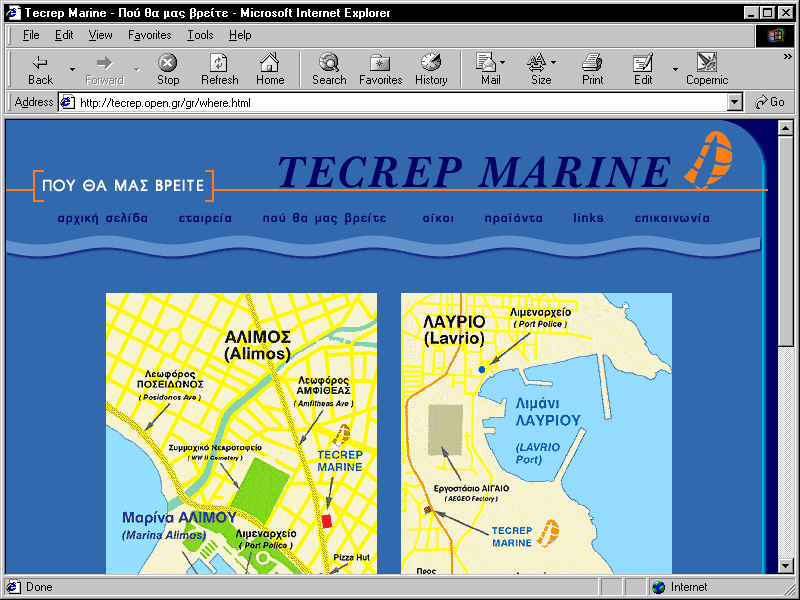Expand the address bar dropdown list
The width and height of the screenshot is (800, 600).
click(734, 103)
